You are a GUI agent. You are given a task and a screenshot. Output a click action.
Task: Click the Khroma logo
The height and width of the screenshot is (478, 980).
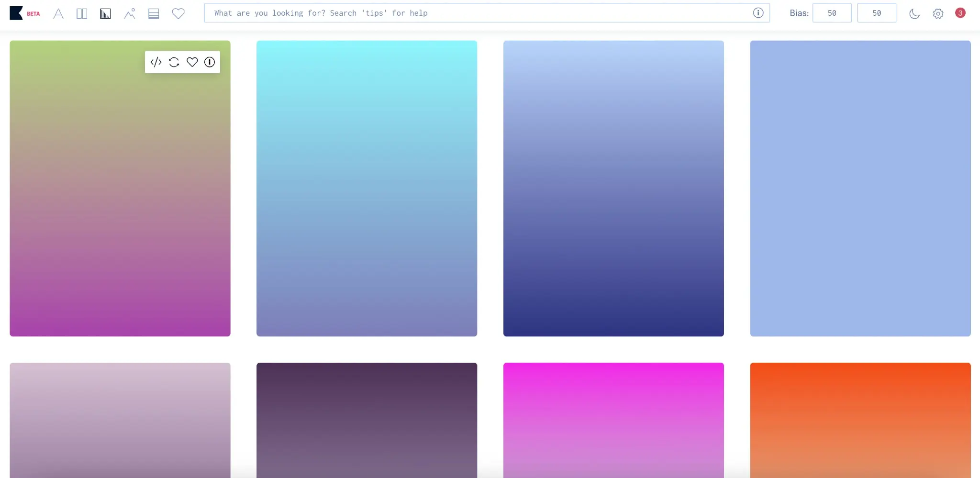click(16, 13)
